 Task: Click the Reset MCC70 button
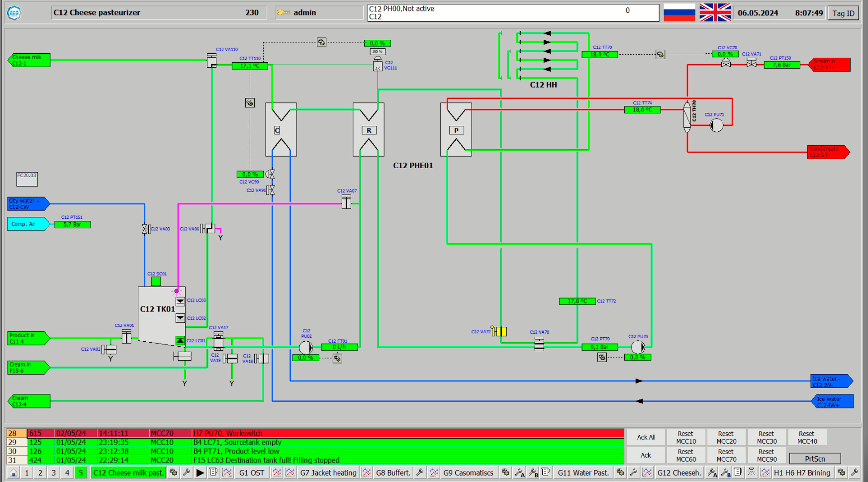tap(726, 456)
